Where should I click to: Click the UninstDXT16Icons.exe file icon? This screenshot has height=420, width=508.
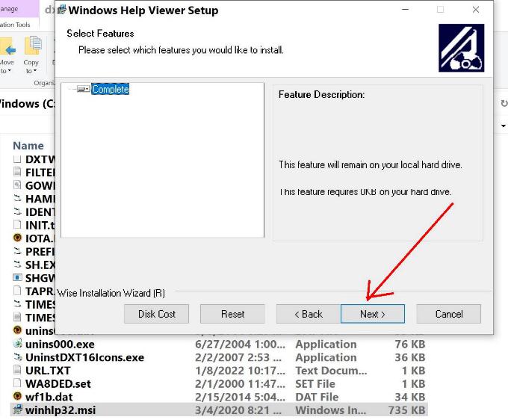(x=17, y=356)
